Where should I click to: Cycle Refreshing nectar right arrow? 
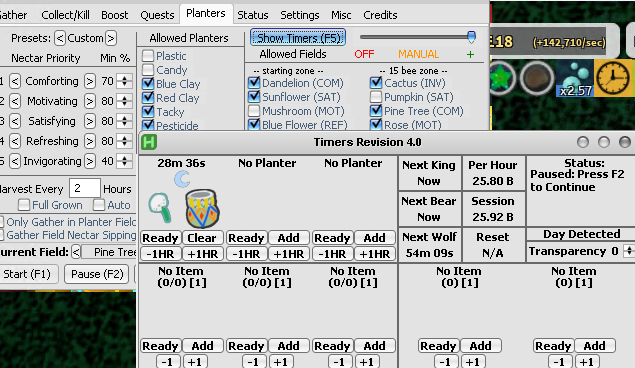point(89,141)
